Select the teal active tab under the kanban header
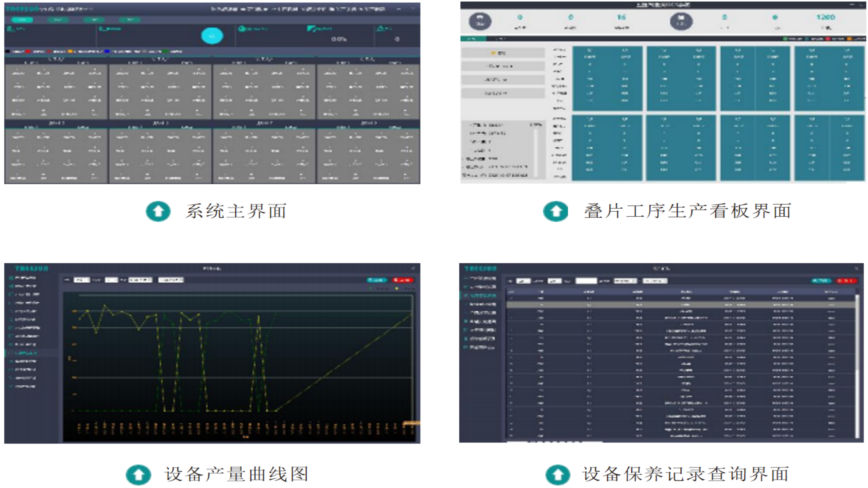This screenshot has width=868, height=488. (x=473, y=39)
